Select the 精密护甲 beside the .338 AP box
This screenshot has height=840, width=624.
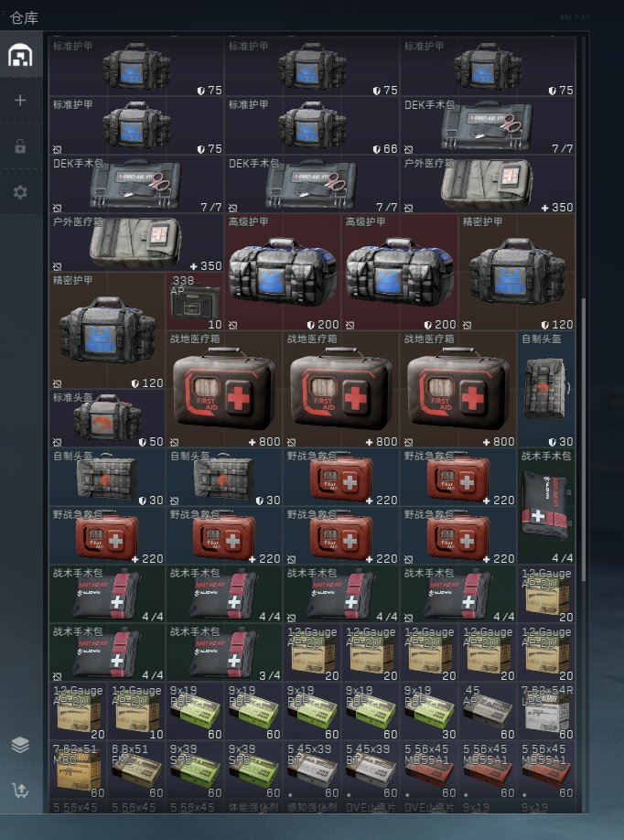tap(107, 330)
